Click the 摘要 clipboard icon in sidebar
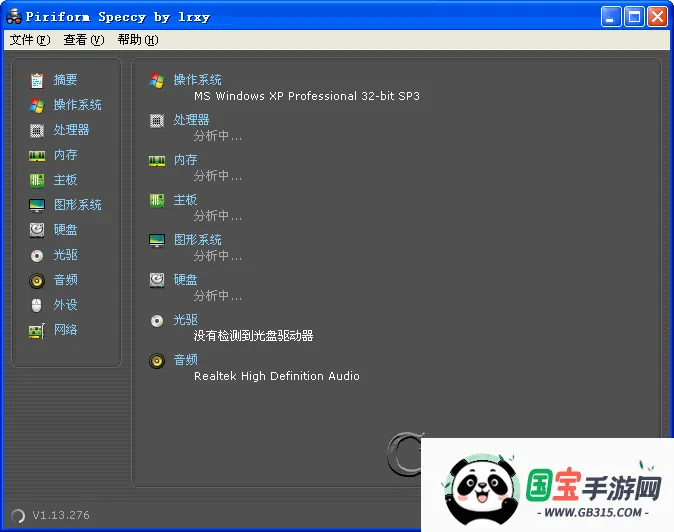Image resolution: width=674 pixels, height=532 pixels. click(x=37, y=80)
